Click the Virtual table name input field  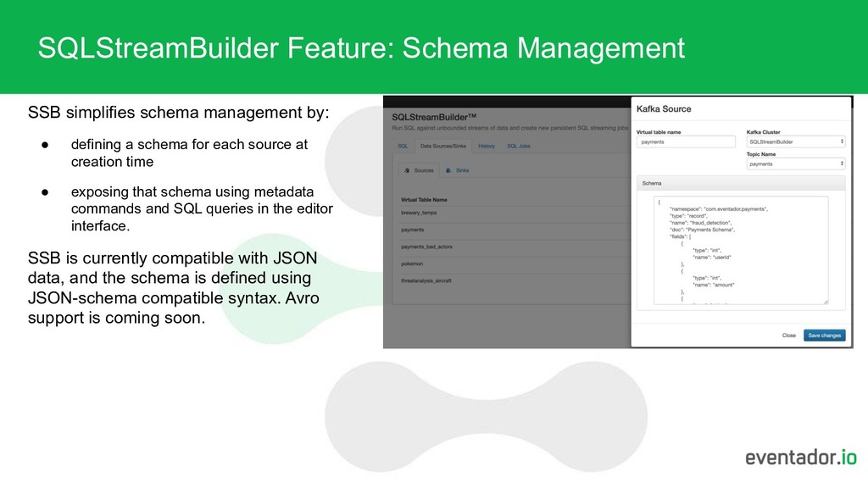tap(686, 142)
